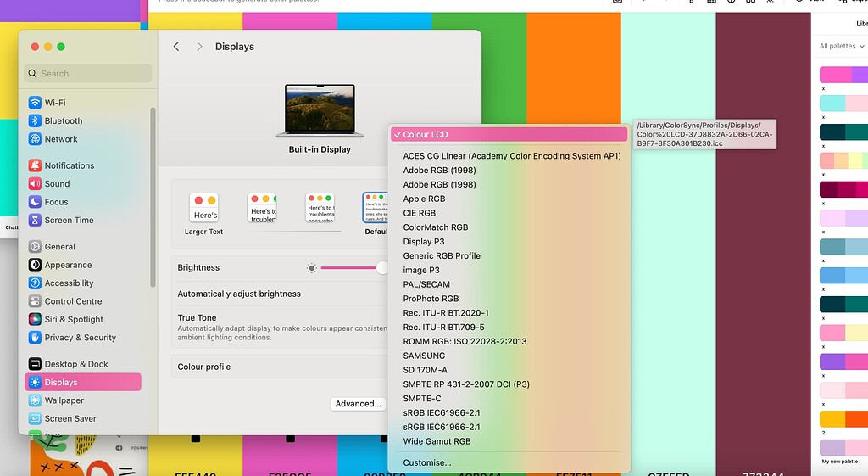Viewport: 868px width, 476px height.
Task: Select the Notifications bell icon
Action: (x=35, y=165)
